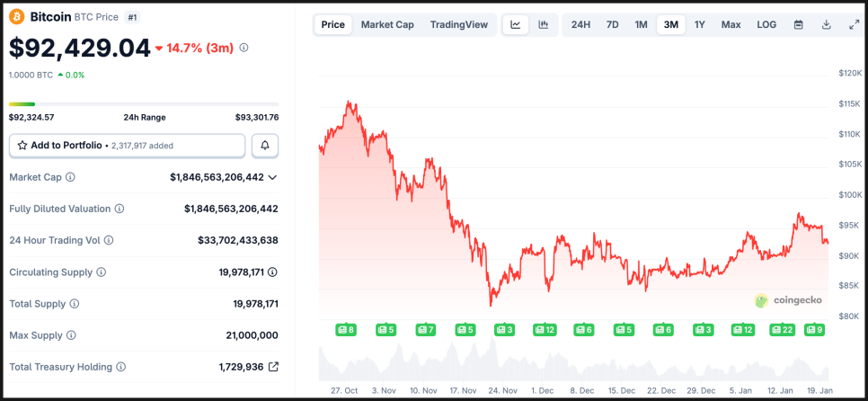Download chart data via download icon

click(826, 24)
